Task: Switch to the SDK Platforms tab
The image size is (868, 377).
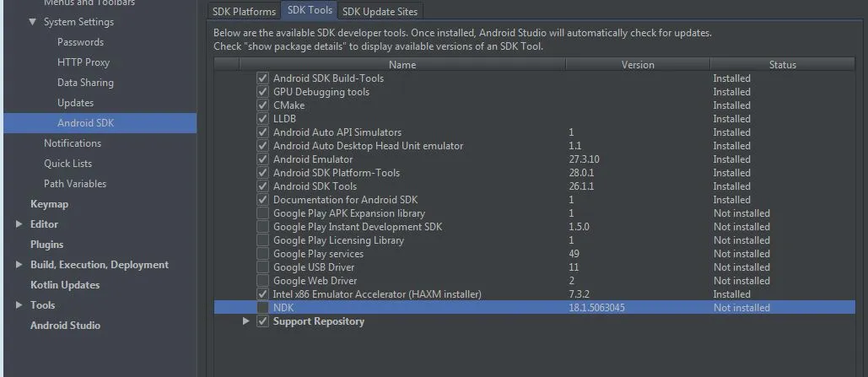Action: (x=244, y=11)
